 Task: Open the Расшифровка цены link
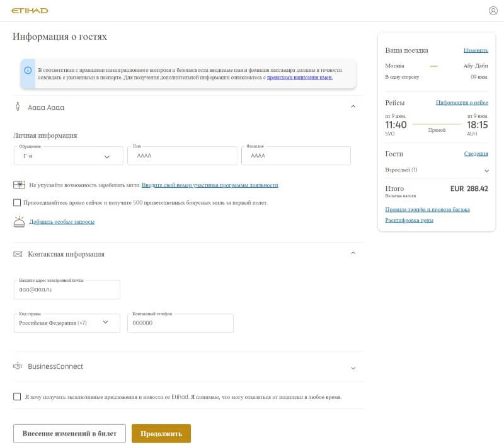point(409,220)
